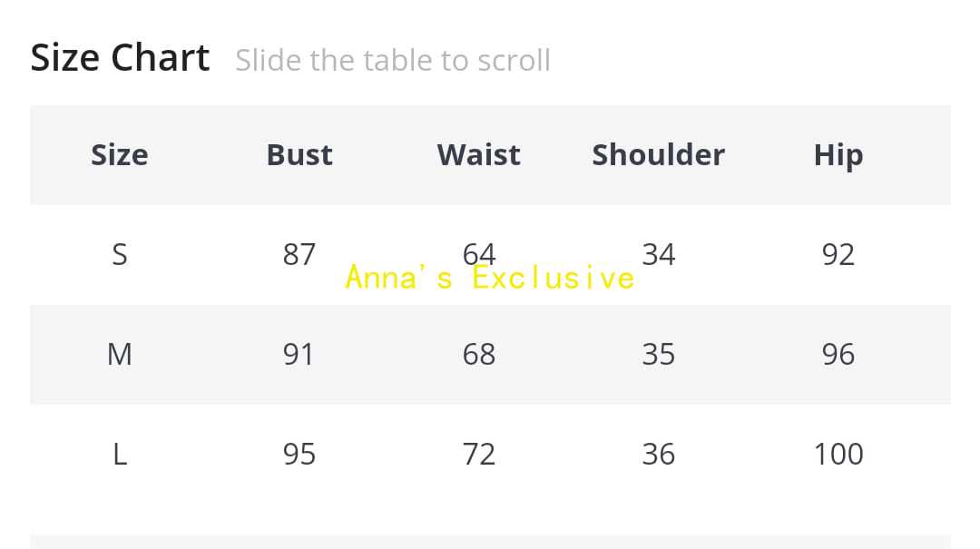The width and height of the screenshot is (980, 549).
Task: Click the M size row label
Action: (119, 354)
